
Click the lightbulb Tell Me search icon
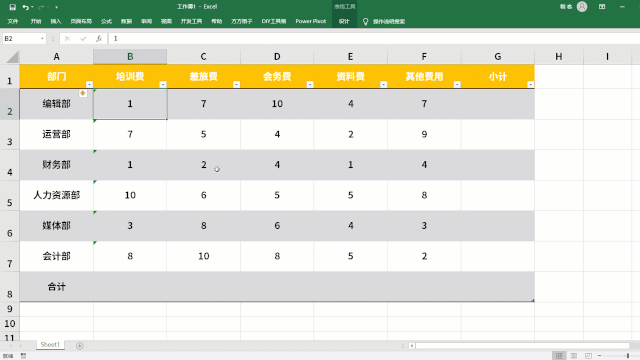click(365, 21)
